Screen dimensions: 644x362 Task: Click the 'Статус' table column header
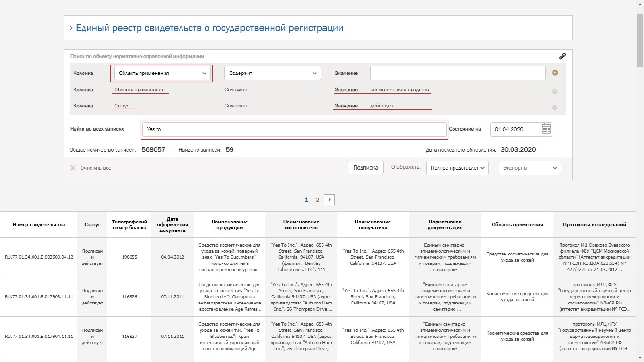click(92, 225)
